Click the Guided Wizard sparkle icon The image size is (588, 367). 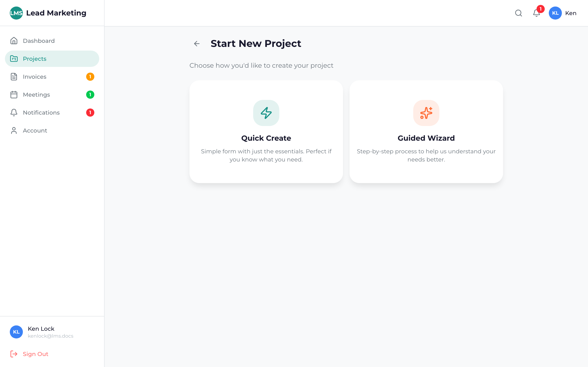click(x=426, y=113)
